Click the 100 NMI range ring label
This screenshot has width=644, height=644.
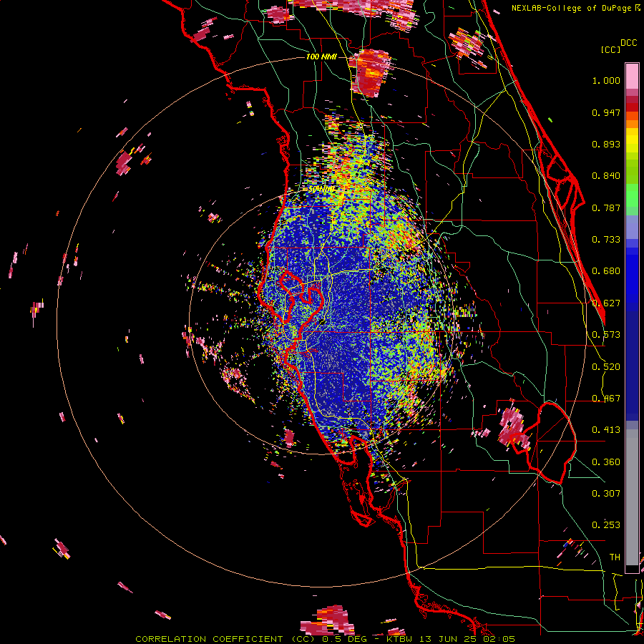click(321, 57)
